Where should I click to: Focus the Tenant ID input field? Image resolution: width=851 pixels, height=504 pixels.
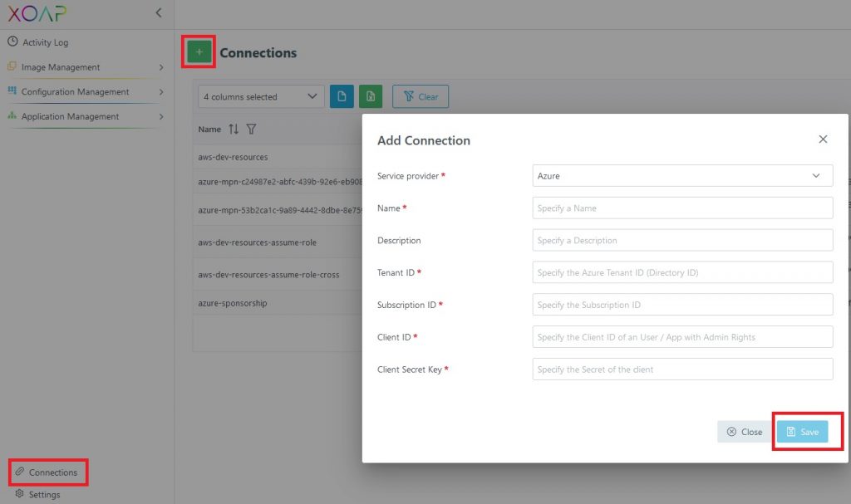[682, 272]
